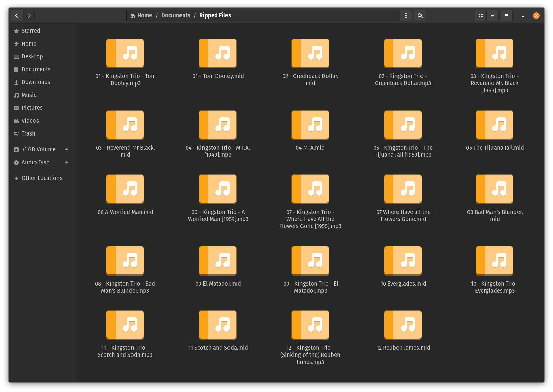This screenshot has width=553, height=392.
Task: Select 12 Reuben James.mid file icon
Action: (x=403, y=325)
